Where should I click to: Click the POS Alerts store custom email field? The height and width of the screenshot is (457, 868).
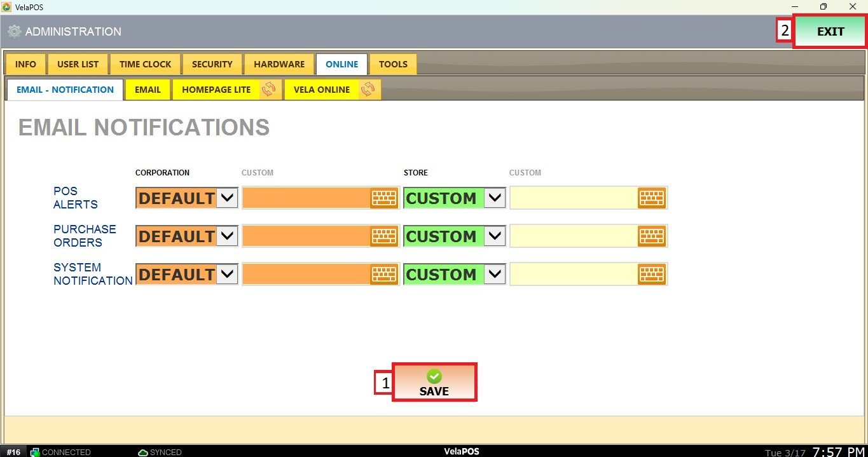[x=574, y=198]
